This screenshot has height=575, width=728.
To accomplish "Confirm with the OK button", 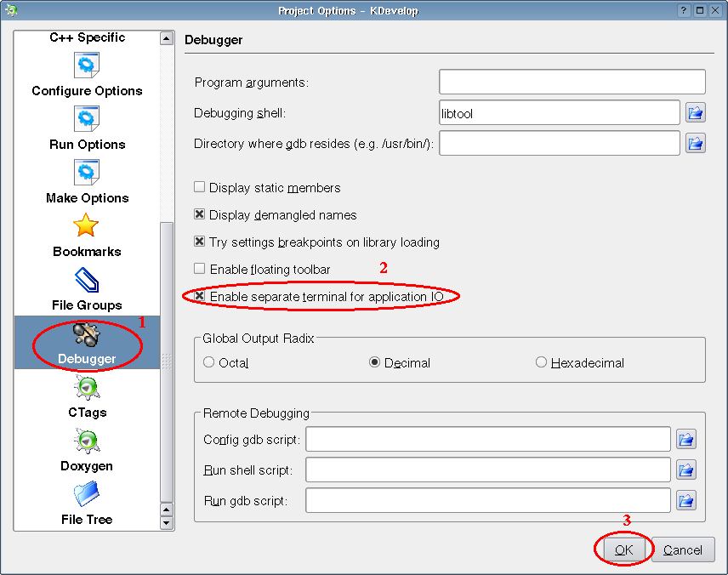I will pos(623,550).
